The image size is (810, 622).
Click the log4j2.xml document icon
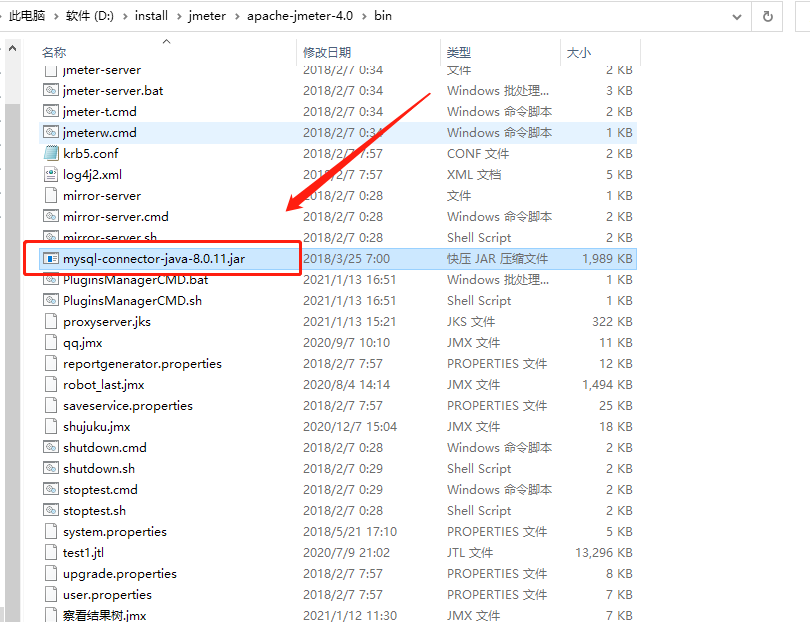pos(51,175)
